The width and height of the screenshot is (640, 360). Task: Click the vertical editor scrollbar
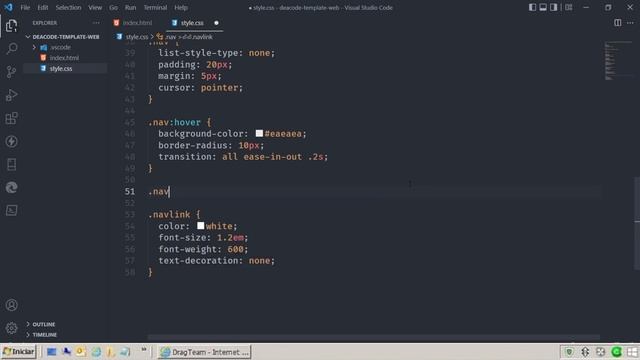point(637,223)
